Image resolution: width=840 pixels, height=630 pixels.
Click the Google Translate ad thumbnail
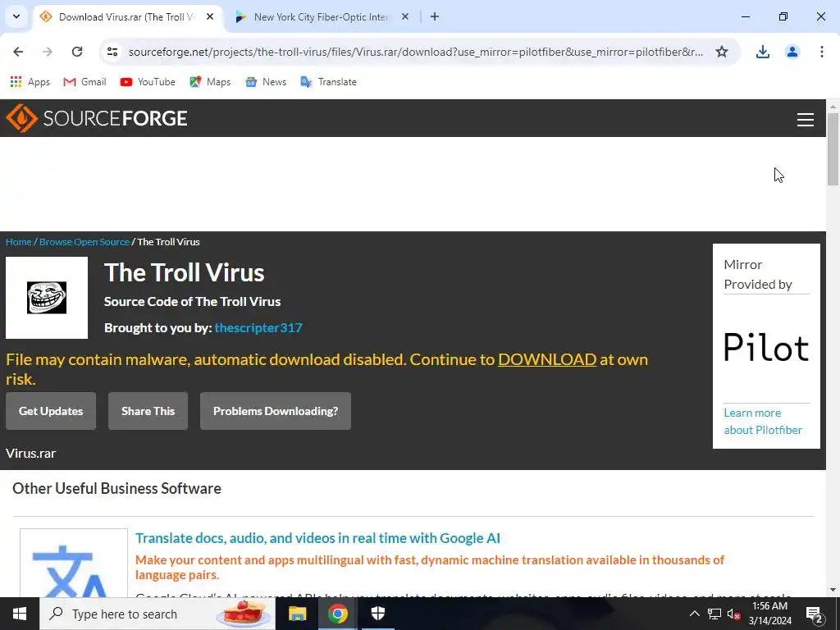click(74, 563)
